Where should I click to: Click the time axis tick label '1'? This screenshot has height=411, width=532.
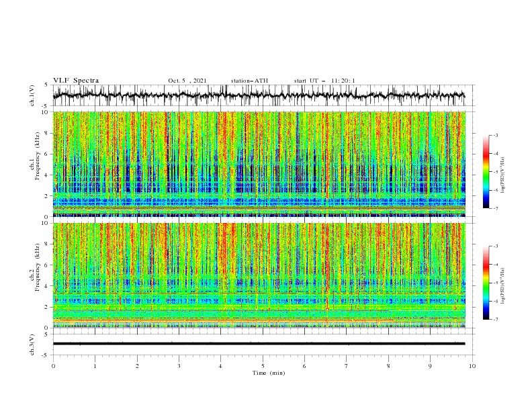(95, 366)
